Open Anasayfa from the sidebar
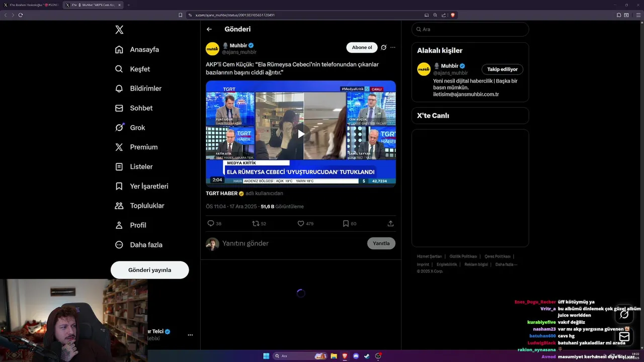The image size is (644, 362). (x=137, y=49)
